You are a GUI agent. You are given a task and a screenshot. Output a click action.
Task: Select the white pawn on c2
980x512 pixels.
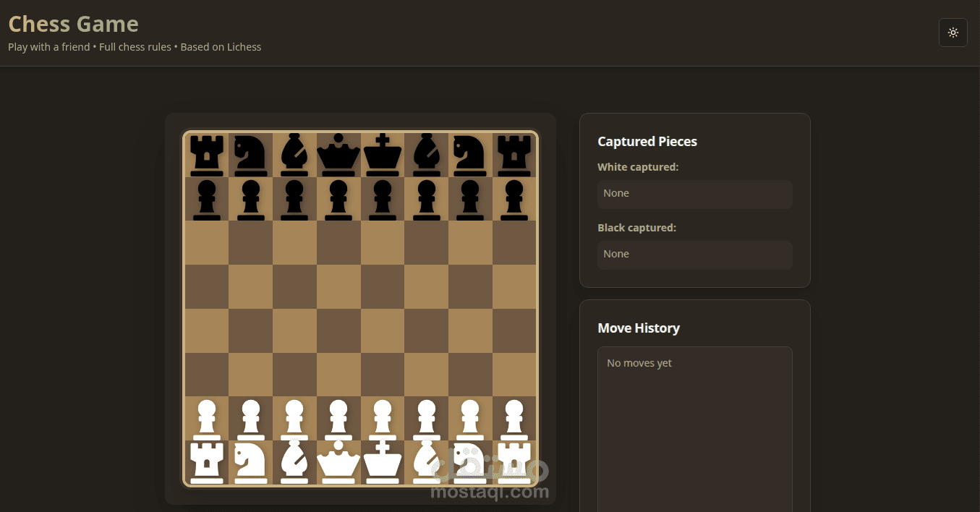294,419
